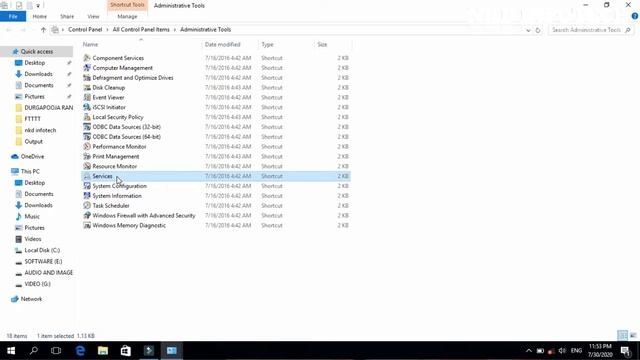Click the System Configuration icon
Image resolution: width=640 pixels, height=360 pixels.
(x=87, y=186)
